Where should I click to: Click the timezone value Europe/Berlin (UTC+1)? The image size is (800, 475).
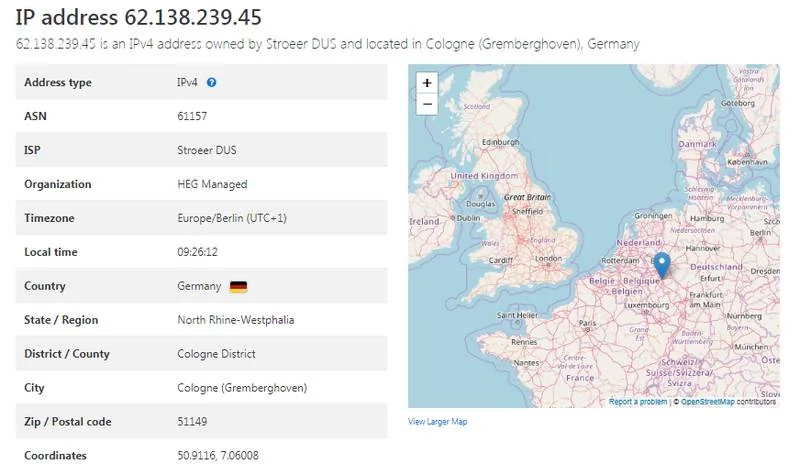pos(231,218)
